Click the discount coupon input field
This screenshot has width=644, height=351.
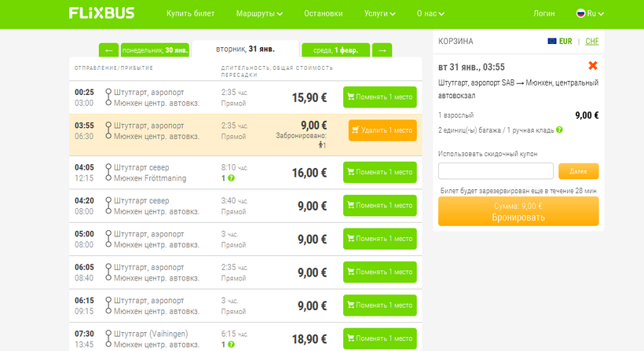pos(496,171)
